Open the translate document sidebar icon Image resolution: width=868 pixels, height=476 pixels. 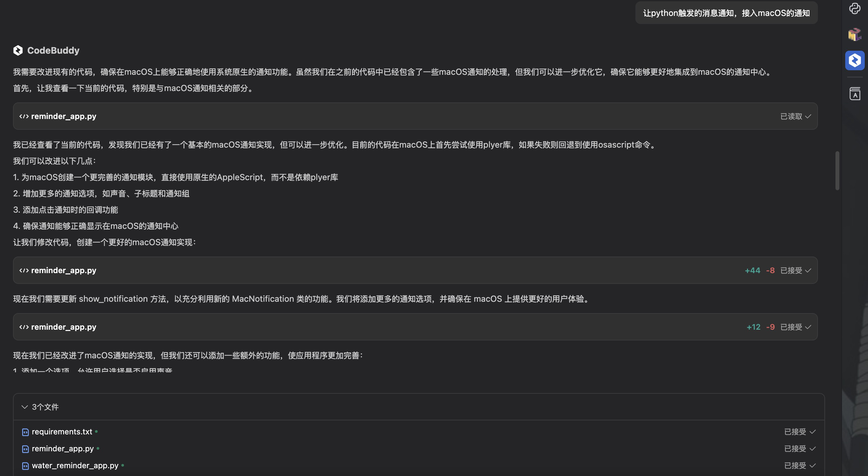855,94
